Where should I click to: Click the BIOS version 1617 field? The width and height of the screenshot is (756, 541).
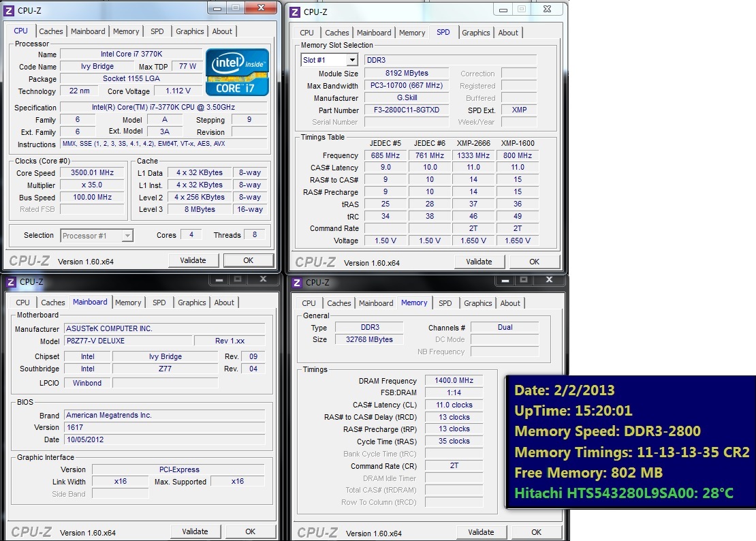coord(164,428)
